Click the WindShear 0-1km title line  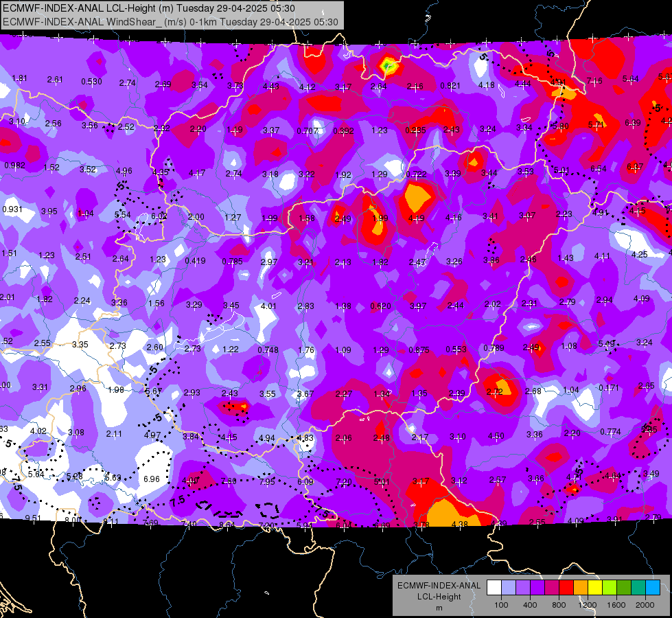point(170,22)
